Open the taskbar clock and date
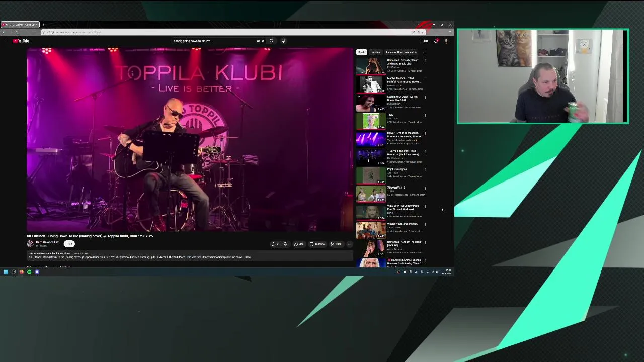The image size is (644, 362). coord(447,272)
